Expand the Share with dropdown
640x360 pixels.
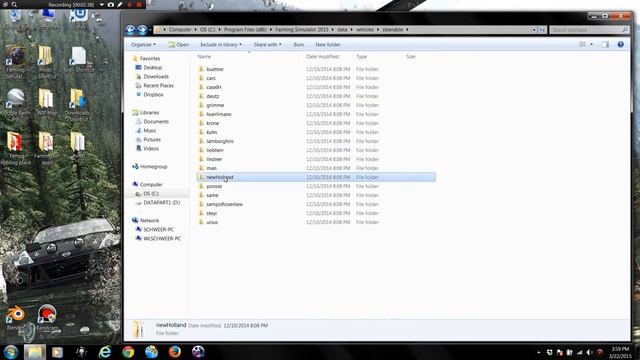(267, 44)
